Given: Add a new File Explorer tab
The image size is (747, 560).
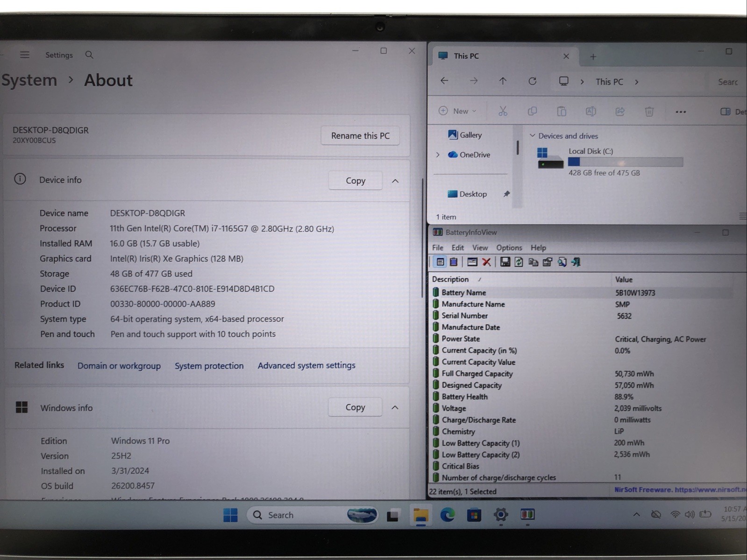Looking at the screenshot, I should coord(593,57).
